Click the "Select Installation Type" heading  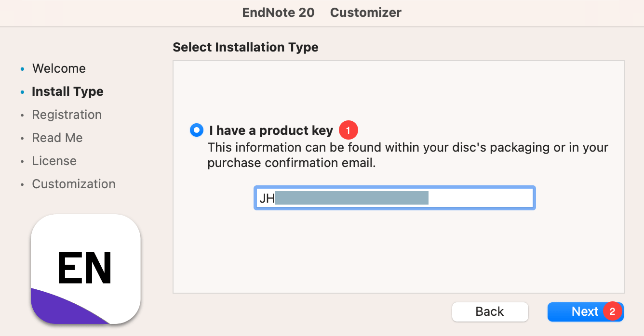click(245, 47)
